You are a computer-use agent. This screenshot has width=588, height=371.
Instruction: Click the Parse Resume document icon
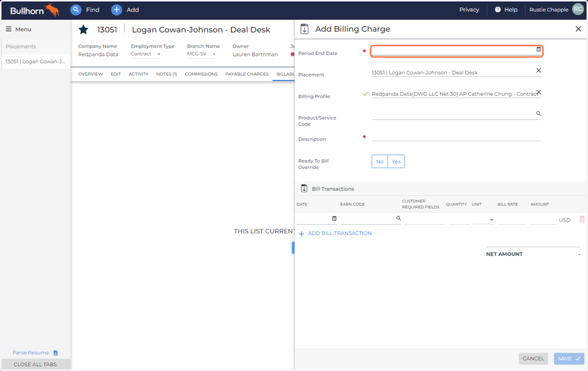coord(55,353)
